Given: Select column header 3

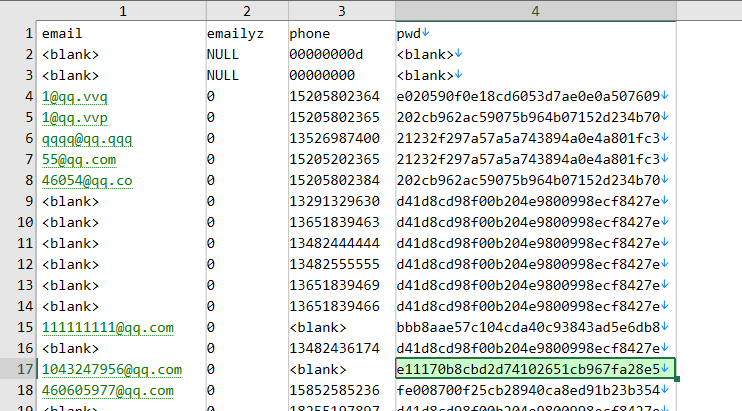Looking at the screenshot, I should 342,11.
